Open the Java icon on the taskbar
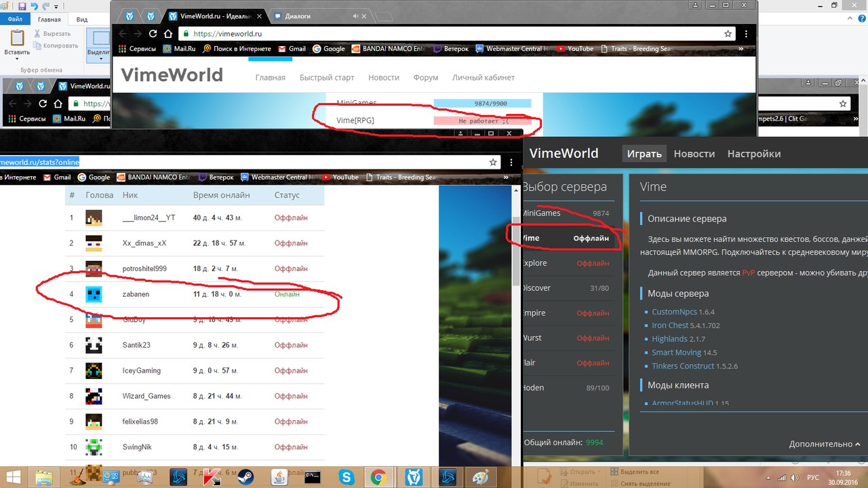Image resolution: width=868 pixels, height=488 pixels. [278, 476]
